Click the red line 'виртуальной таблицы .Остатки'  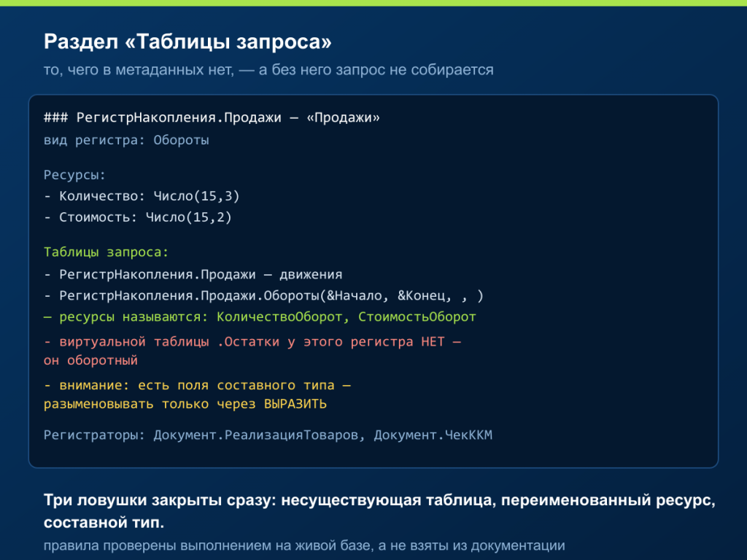point(252,342)
